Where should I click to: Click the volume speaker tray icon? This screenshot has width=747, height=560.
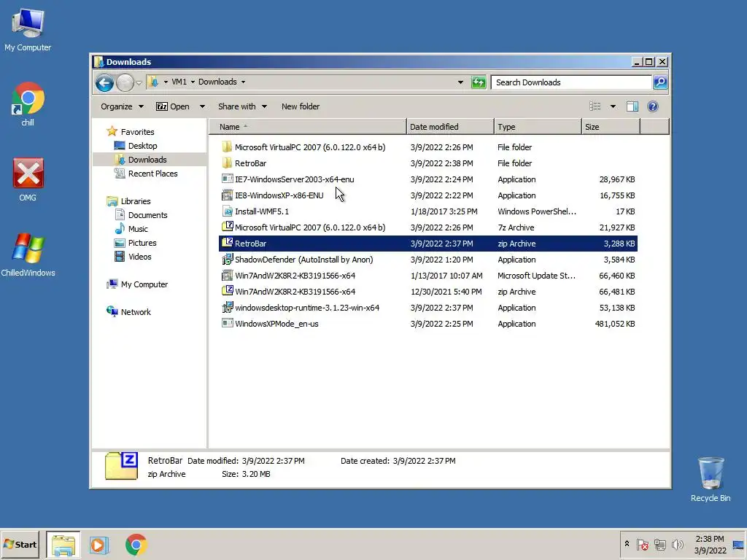pyautogui.click(x=678, y=544)
